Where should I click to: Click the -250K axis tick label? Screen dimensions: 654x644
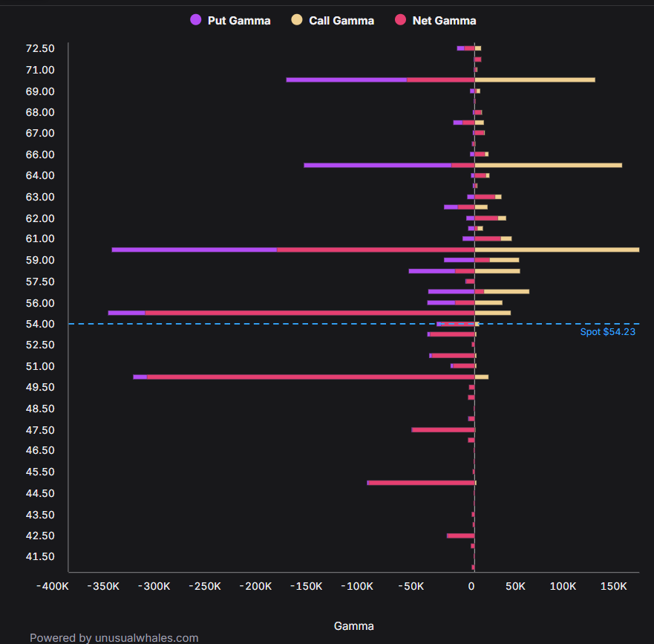point(205,586)
